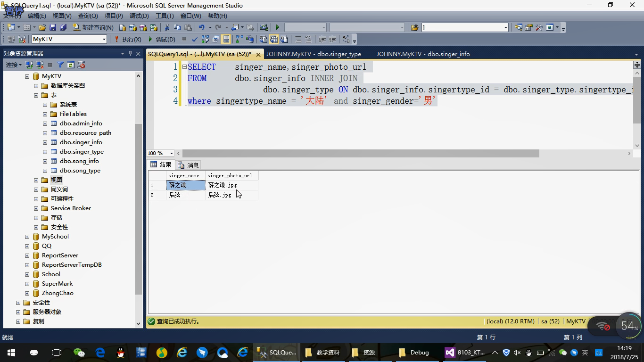Image resolution: width=644 pixels, height=362 pixels.
Task: Toggle Results to Grid mode
Action: pyautogui.click(x=273, y=39)
